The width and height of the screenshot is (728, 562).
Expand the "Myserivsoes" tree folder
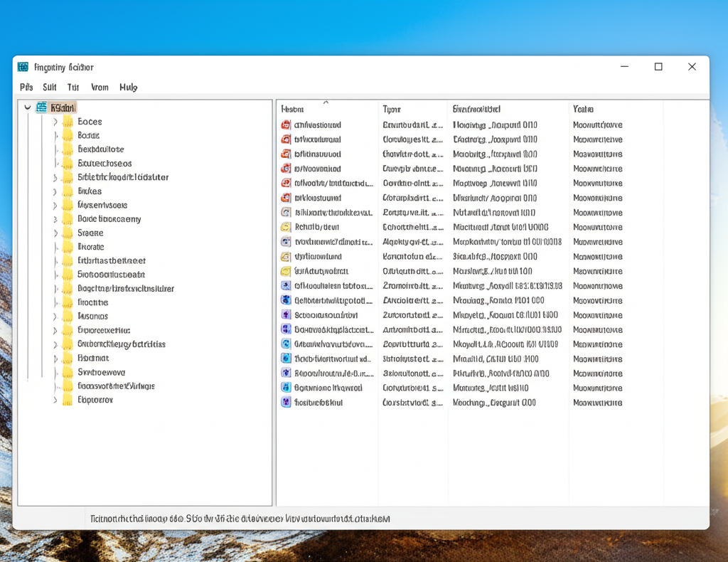pos(55,206)
